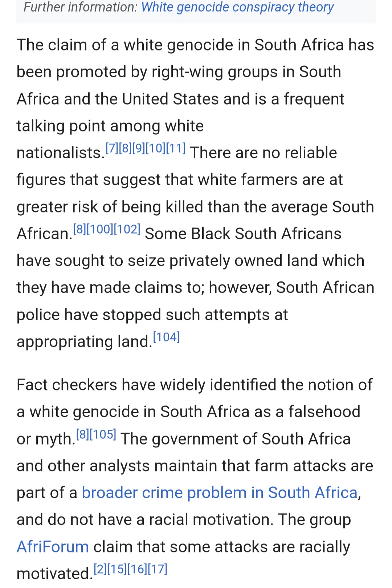Image resolution: width=392 pixels, height=588 pixels.
Task: Open citation [8] after 'or myth'
Action: pos(83,434)
